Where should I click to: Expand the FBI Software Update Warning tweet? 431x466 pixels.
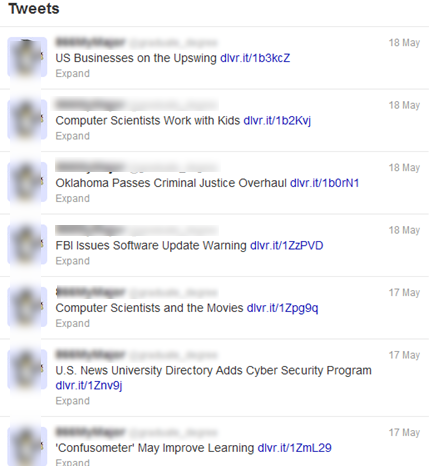click(73, 261)
